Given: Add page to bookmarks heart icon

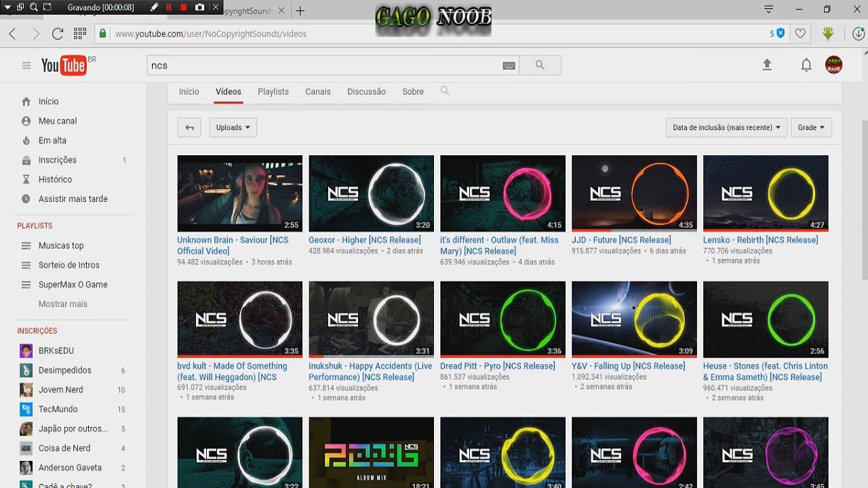Looking at the screenshot, I should [x=800, y=33].
